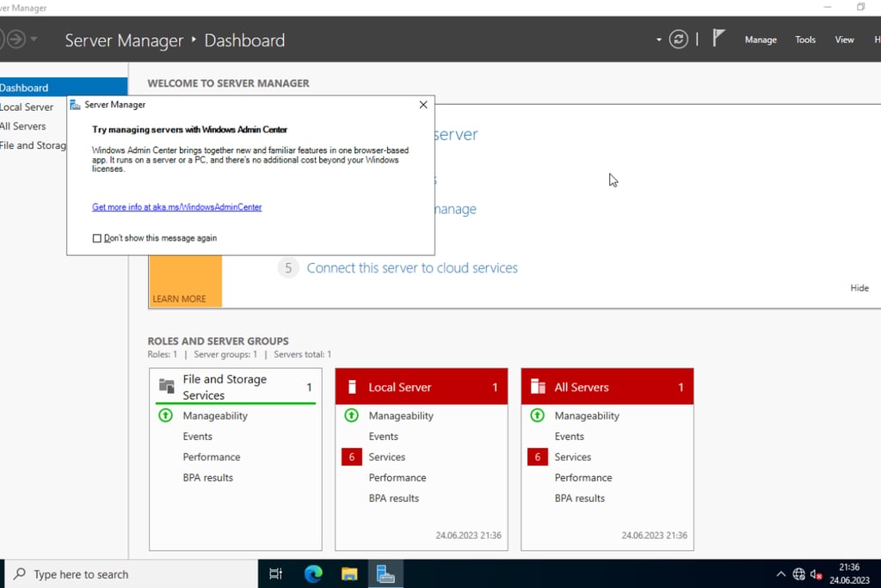
Task: Select Dashboard in the sidebar
Action: [x=64, y=88]
